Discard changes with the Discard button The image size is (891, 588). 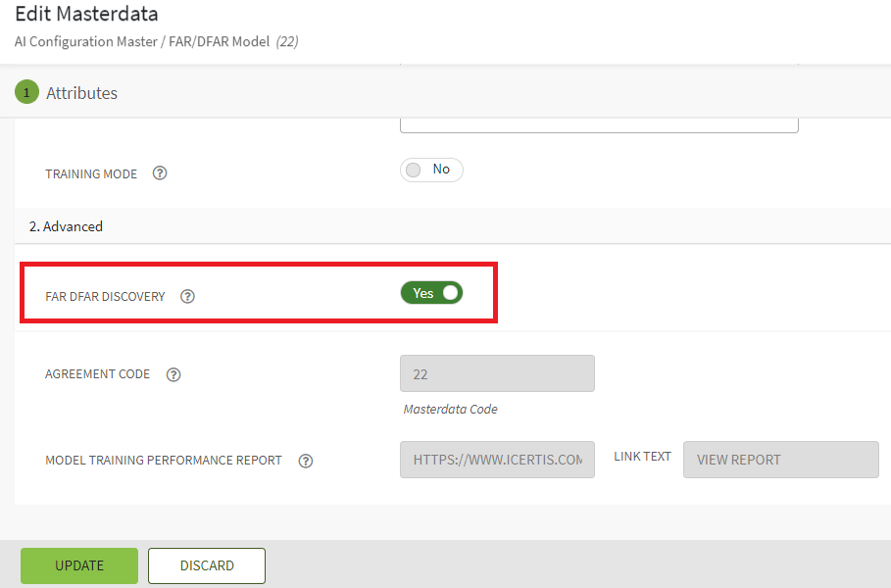click(207, 565)
